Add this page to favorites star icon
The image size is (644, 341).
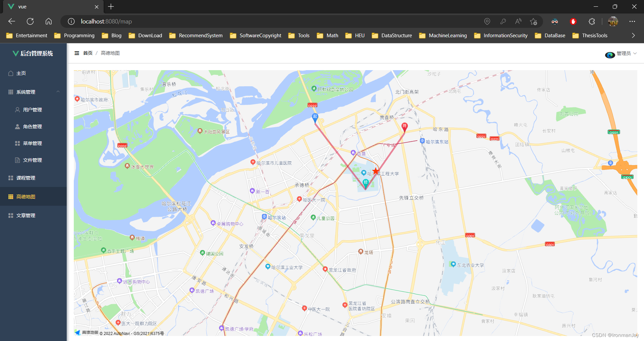coord(533,21)
